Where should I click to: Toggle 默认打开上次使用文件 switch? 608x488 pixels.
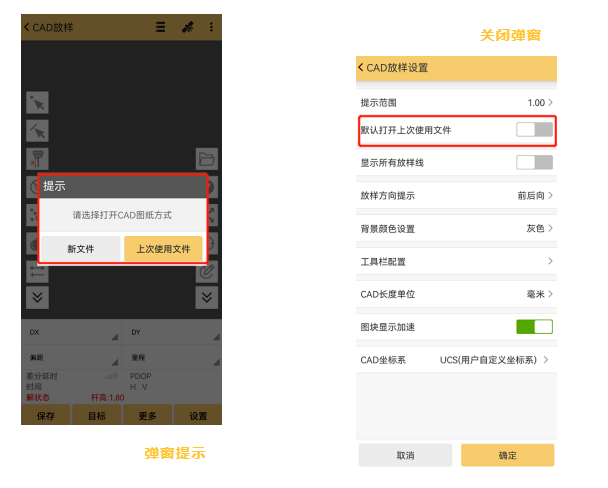[x=534, y=129]
